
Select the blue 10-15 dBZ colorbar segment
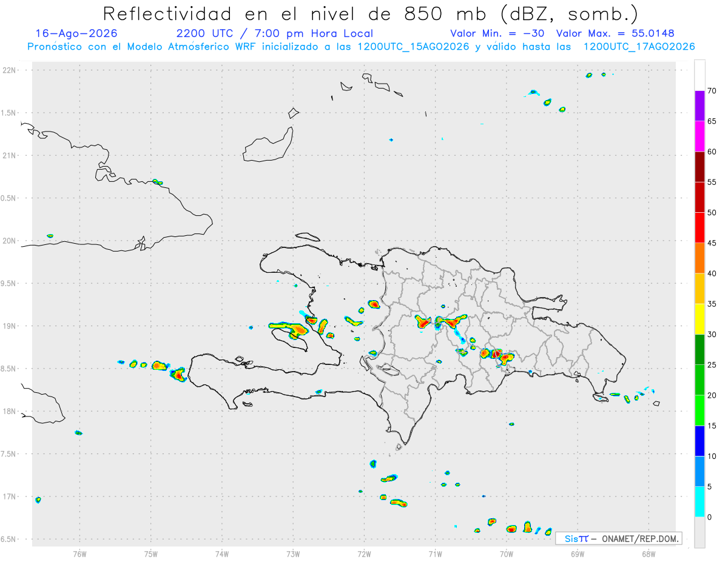699,441
